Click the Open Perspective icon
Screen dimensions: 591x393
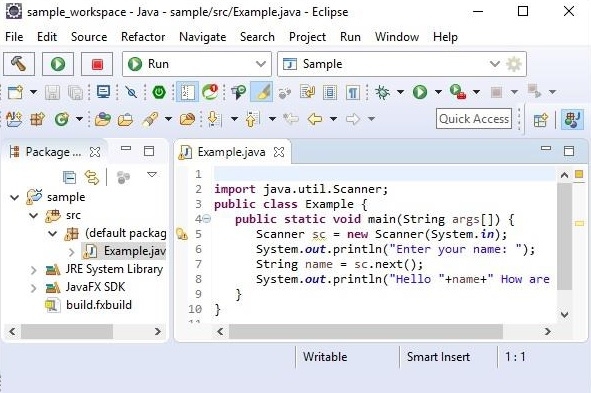[541, 120]
